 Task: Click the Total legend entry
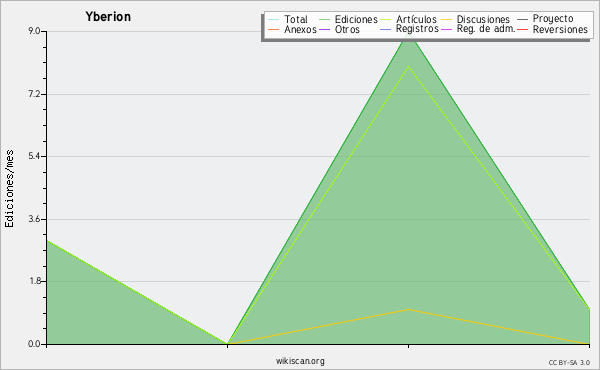295,20
